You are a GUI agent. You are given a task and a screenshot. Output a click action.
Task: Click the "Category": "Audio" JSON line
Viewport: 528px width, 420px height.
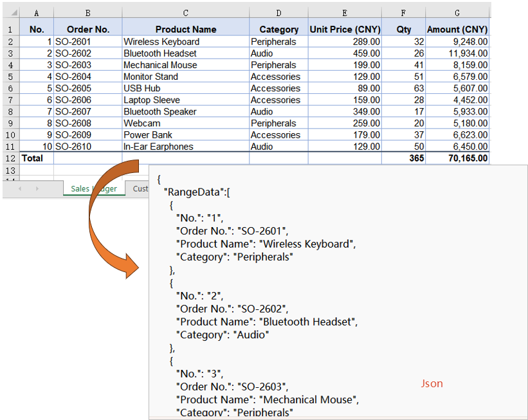pos(223,335)
